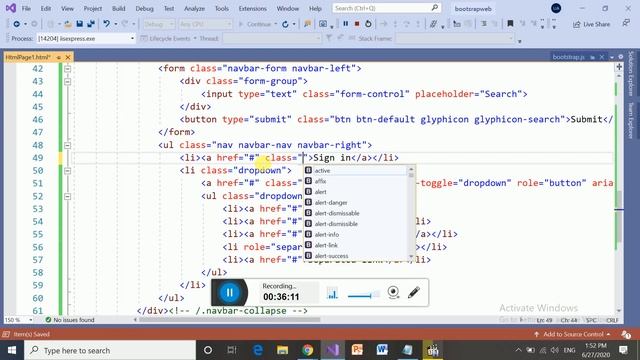
Task: Open the Process iisexpress.exe dropdown
Action: tap(85, 38)
